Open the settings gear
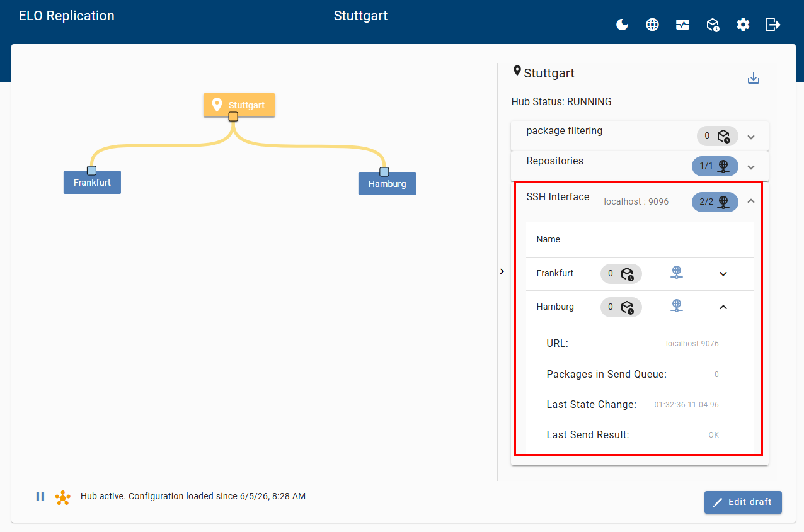The image size is (804, 532). [x=743, y=25]
